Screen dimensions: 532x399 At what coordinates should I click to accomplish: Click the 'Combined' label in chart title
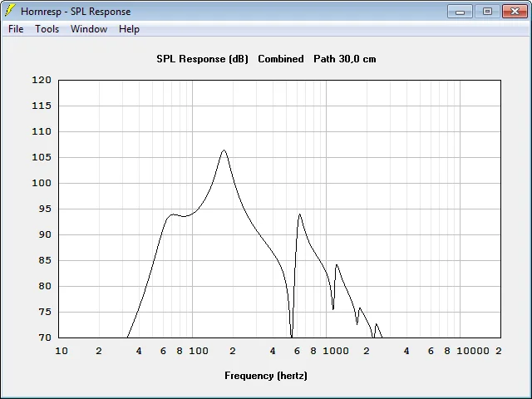pyautogui.click(x=281, y=59)
